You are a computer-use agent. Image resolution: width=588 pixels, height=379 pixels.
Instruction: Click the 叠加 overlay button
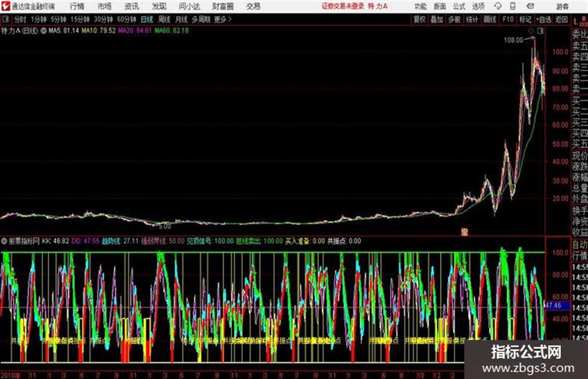pyautogui.click(x=437, y=19)
